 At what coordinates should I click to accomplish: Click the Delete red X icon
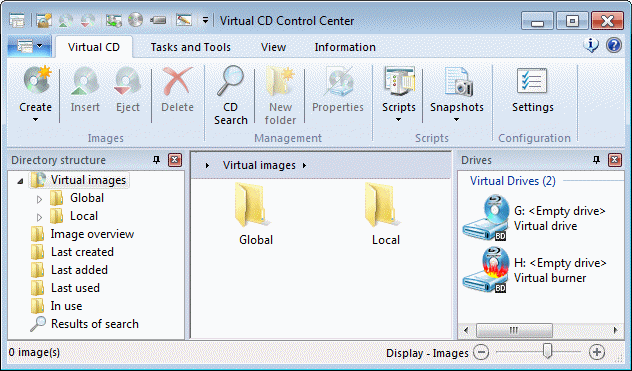tap(177, 81)
